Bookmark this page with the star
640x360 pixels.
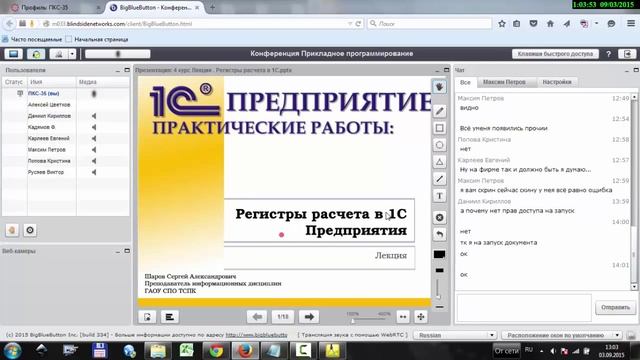[x=502, y=24]
